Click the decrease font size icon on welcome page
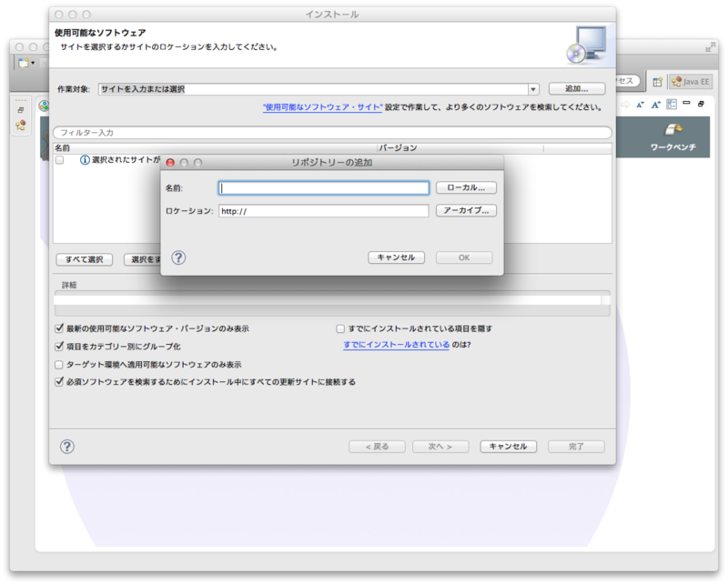The image size is (728, 585). click(x=642, y=104)
